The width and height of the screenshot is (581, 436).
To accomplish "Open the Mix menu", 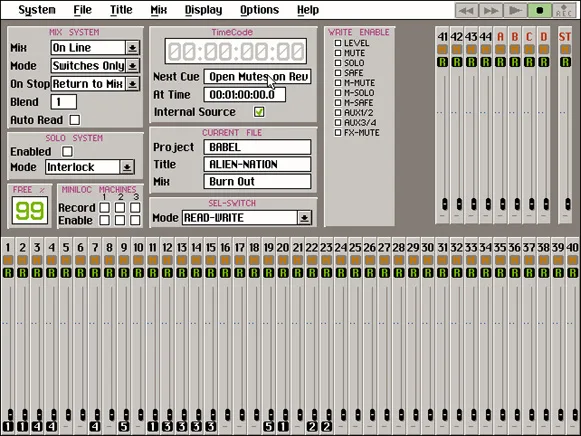I will [159, 10].
